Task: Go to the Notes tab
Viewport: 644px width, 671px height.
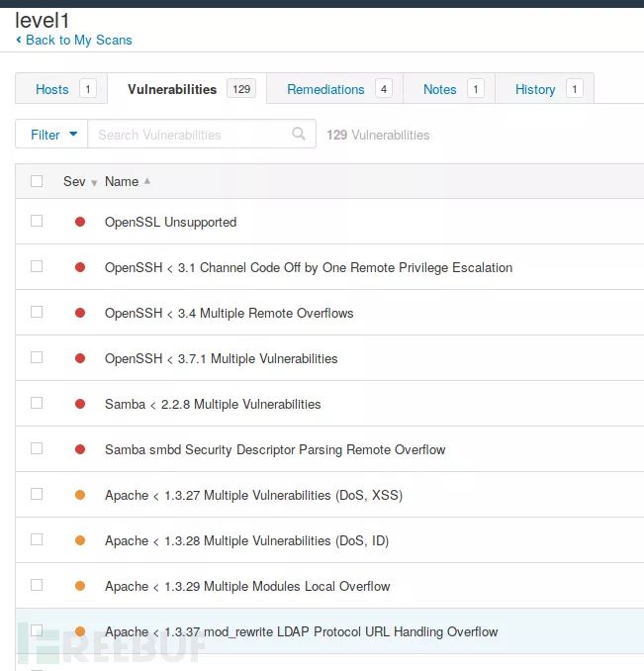Action: click(449, 89)
